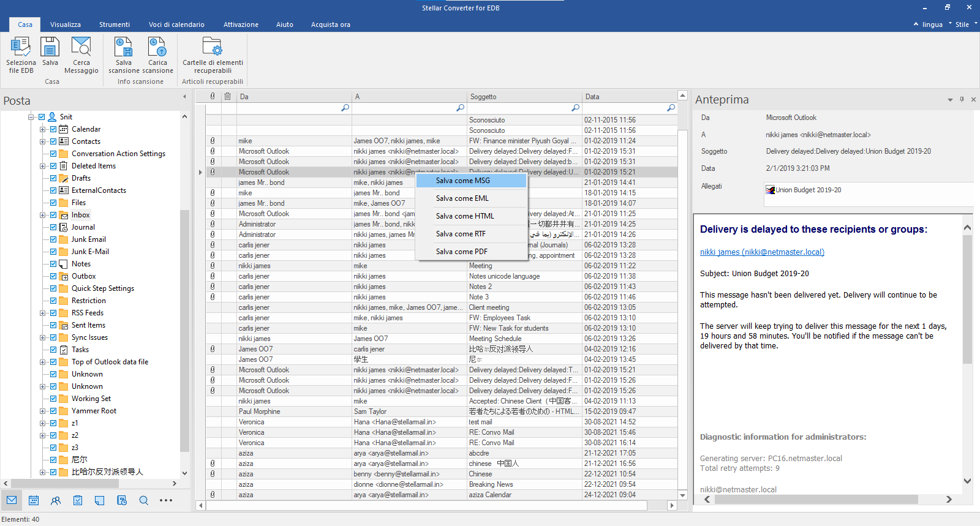Open Cartelle di elementi recuperabili
Viewport: 980px width, 526px height.
[213, 55]
